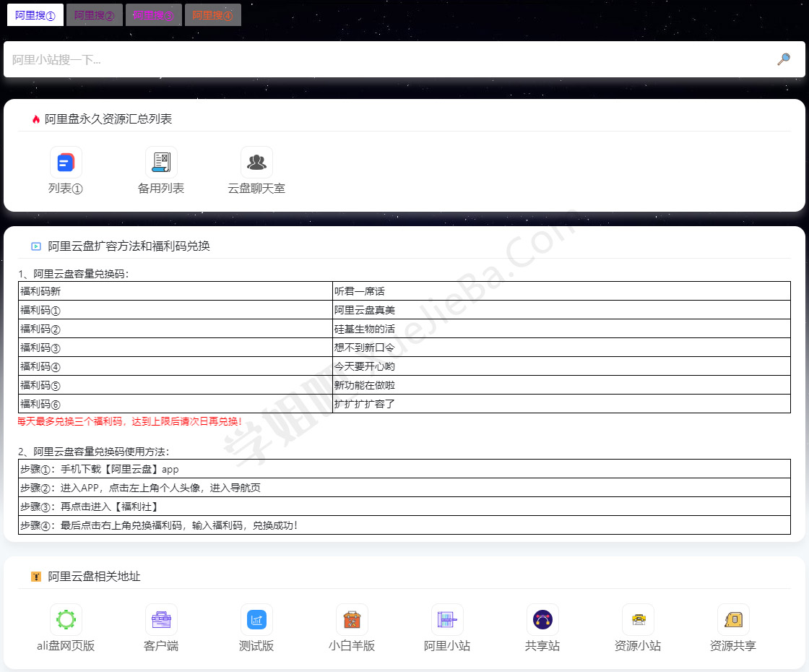
Task: Click the 福利码⑥ table cell
Action: (176, 404)
